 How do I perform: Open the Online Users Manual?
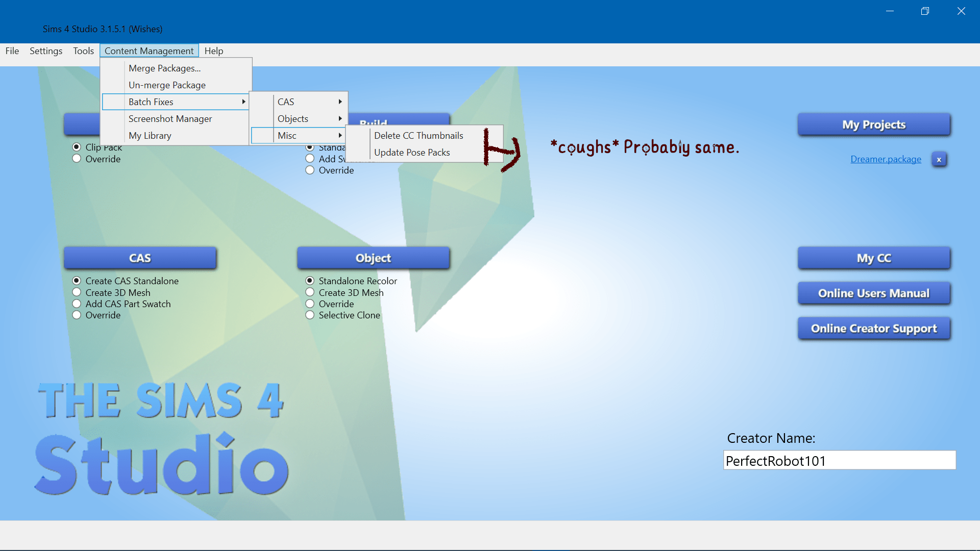[874, 293]
